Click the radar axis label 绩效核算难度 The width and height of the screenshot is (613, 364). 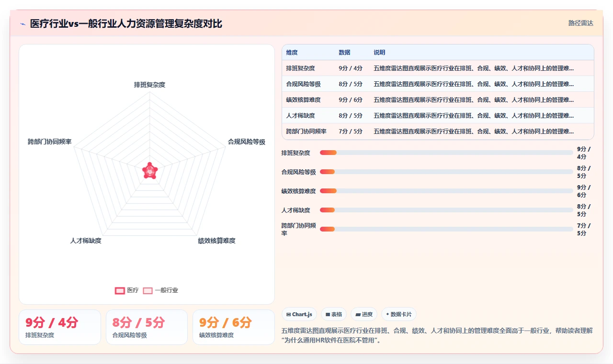click(x=216, y=241)
